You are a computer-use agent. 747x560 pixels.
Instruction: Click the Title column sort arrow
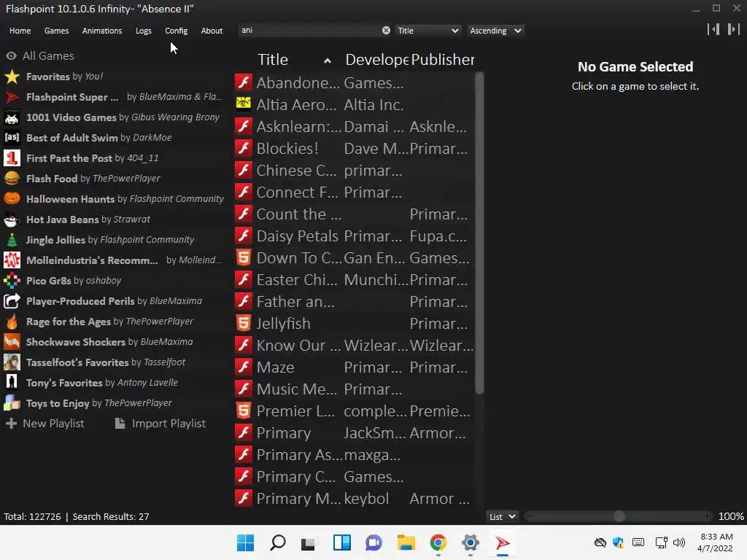pos(328,61)
